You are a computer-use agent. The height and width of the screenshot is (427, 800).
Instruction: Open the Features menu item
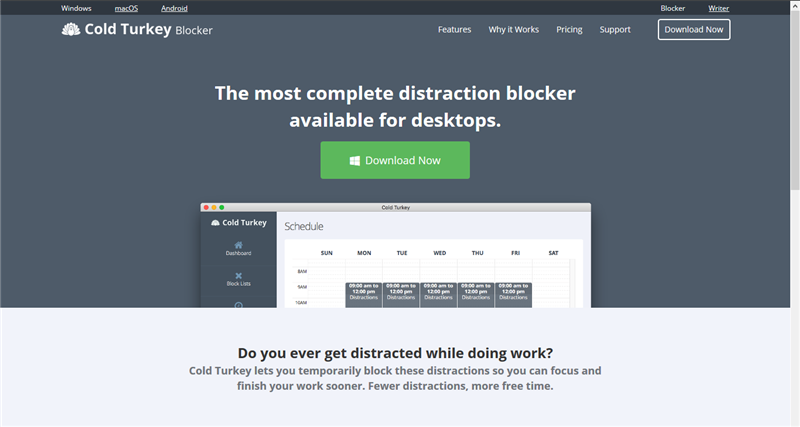[x=454, y=30]
